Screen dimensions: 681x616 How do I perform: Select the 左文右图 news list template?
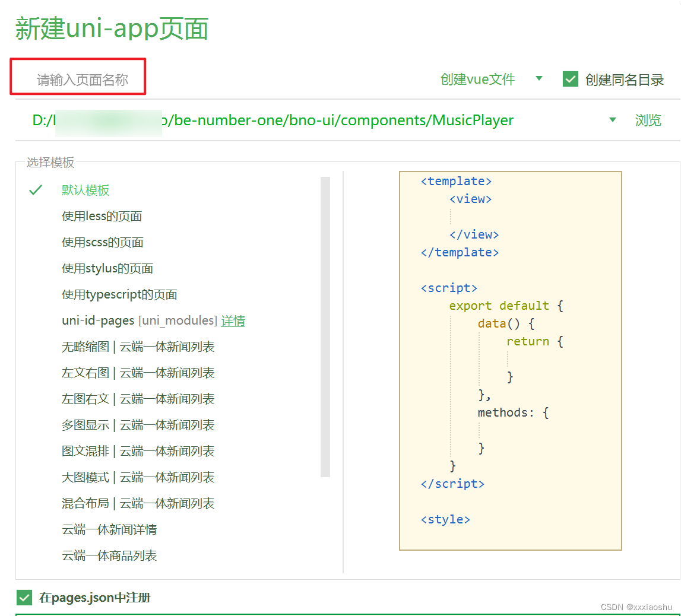(138, 373)
